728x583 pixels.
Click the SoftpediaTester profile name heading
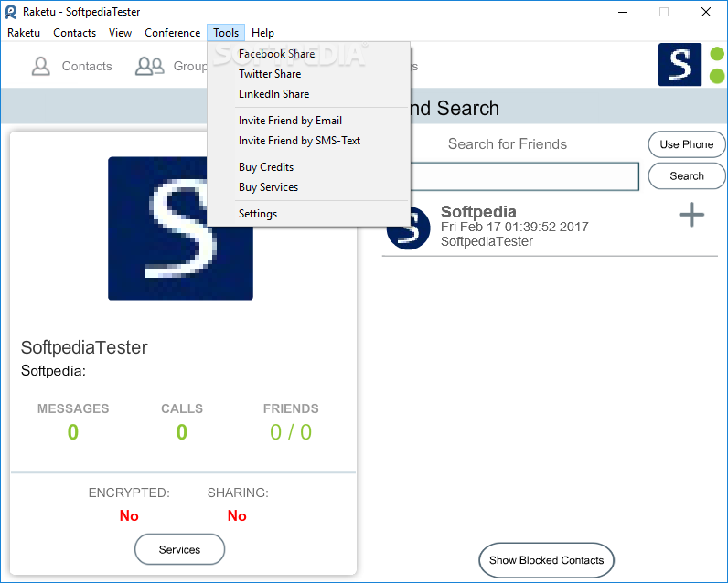pyautogui.click(x=84, y=347)
